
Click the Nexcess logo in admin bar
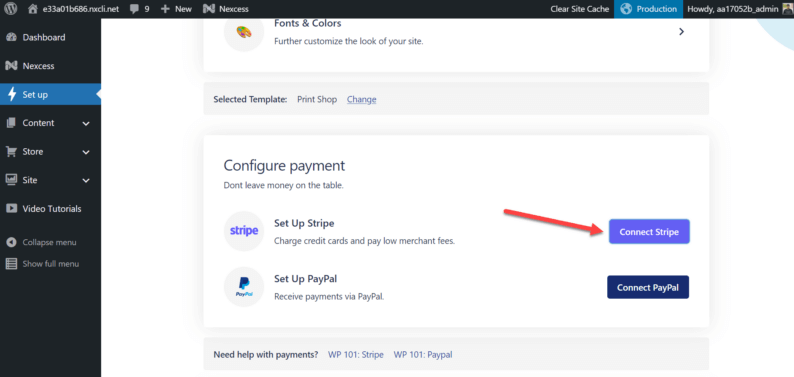coord(209,9)
